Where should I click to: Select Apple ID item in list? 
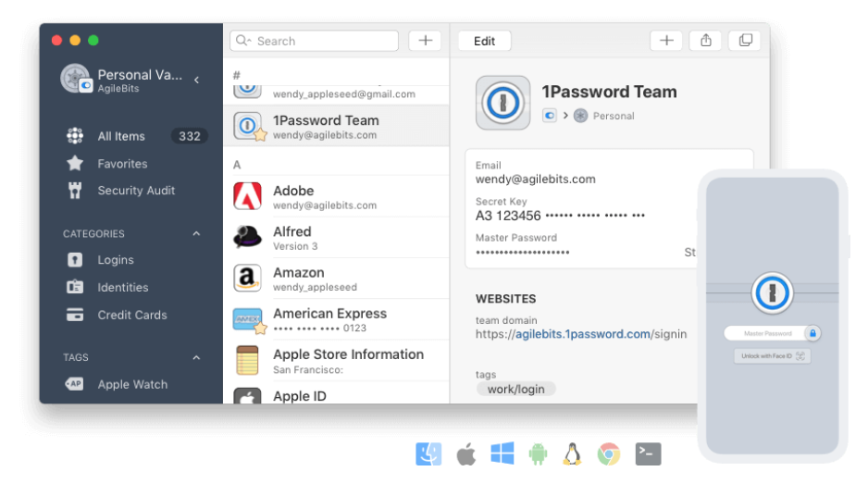tap(337, 393)
